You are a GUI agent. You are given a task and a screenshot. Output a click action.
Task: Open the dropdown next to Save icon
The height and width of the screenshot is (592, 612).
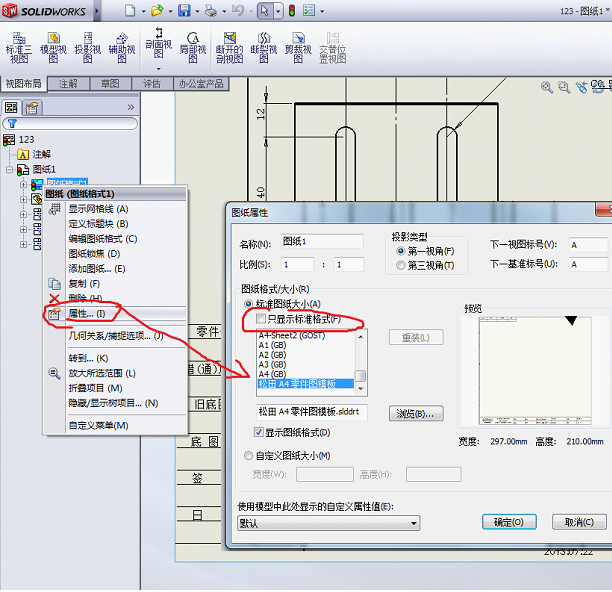click(x=197, y=11)
